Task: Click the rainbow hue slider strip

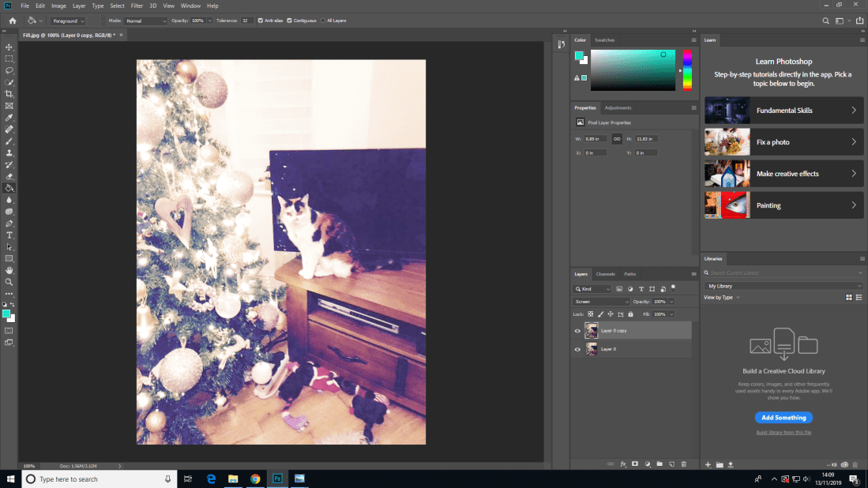Action: tap(687, 71)
